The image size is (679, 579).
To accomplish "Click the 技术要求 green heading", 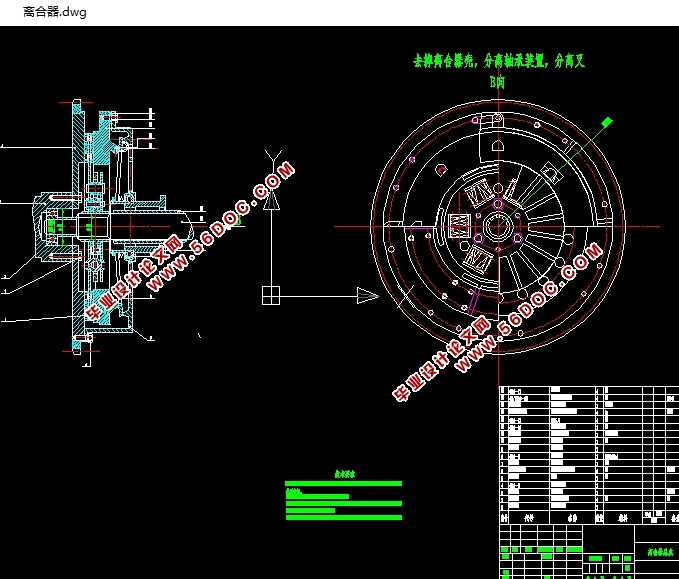I will [x=344, y=474].
